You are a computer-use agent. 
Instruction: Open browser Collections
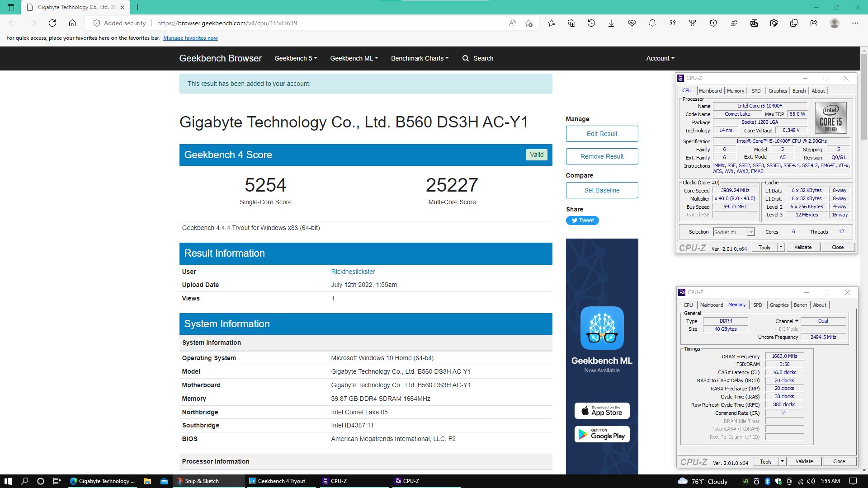(x=571, y=23)
